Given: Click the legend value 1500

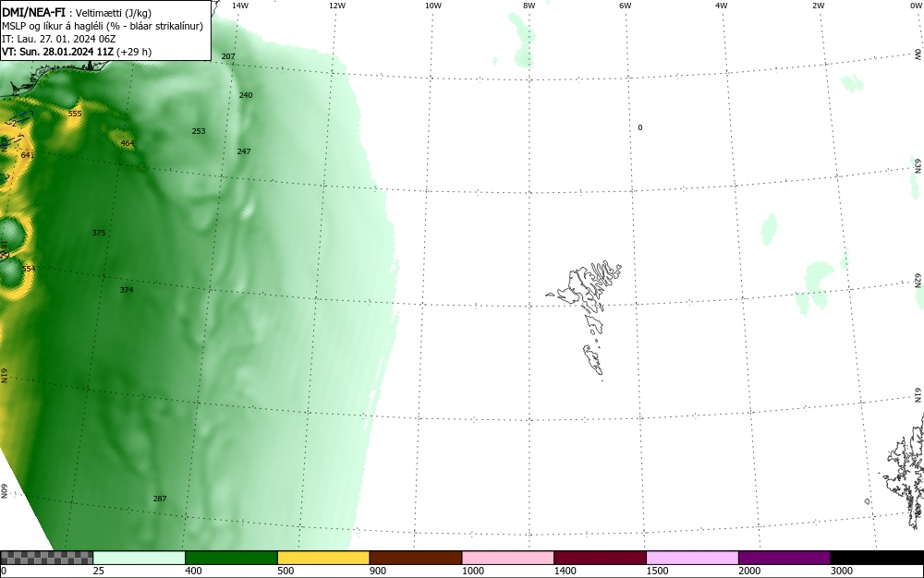Looking at the screenshot, I should pos(657,571).
